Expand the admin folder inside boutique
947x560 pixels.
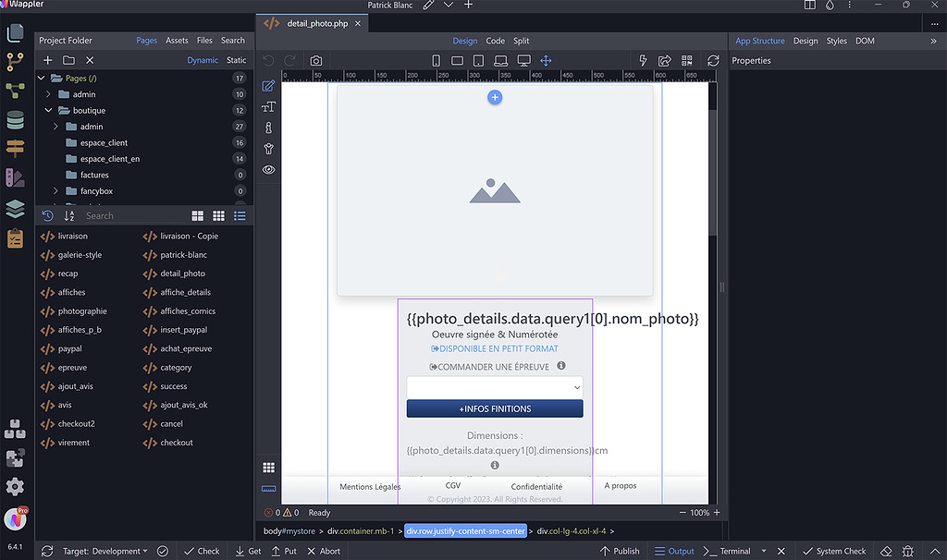(55, 127)
